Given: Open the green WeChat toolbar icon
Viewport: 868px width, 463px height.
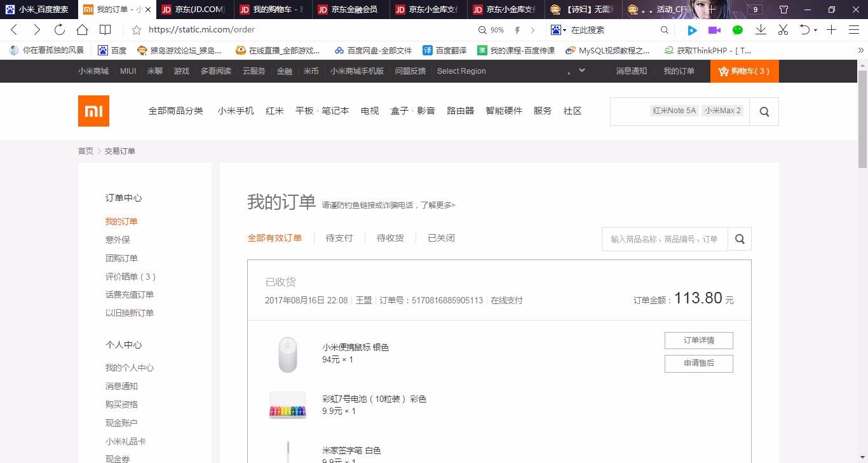Looking at the screenshot, I should 738,30.
